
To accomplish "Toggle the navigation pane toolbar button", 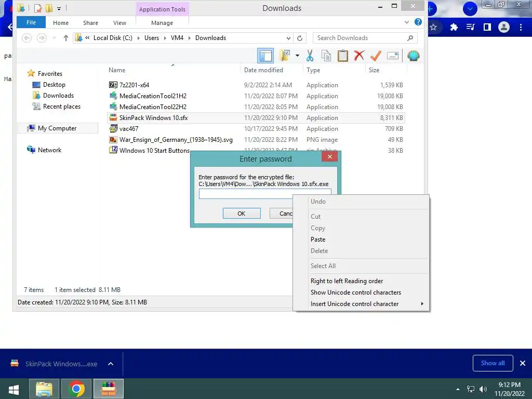I will (265, 56).
